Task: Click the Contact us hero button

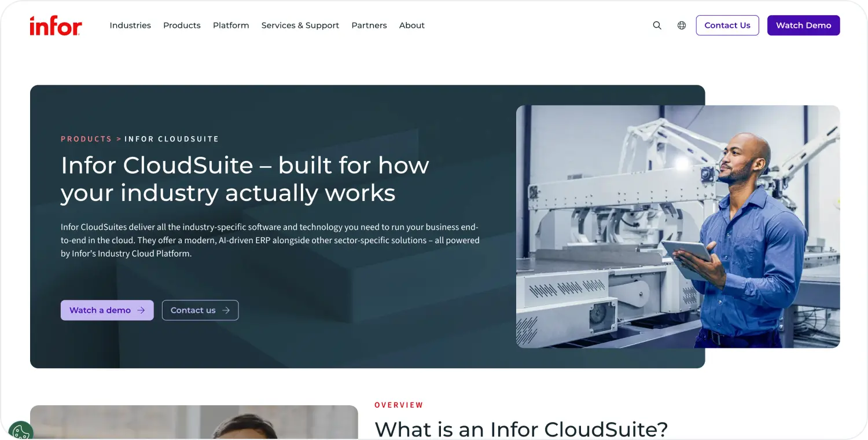Action: click(x=200, y=310)
